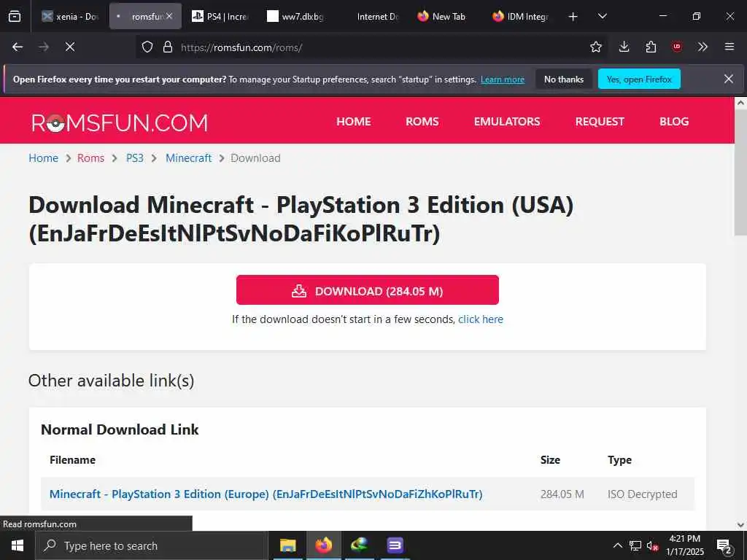
Task: Click the 284.05 M size cell
Action: pyautogui.click(x=562, y=494)
